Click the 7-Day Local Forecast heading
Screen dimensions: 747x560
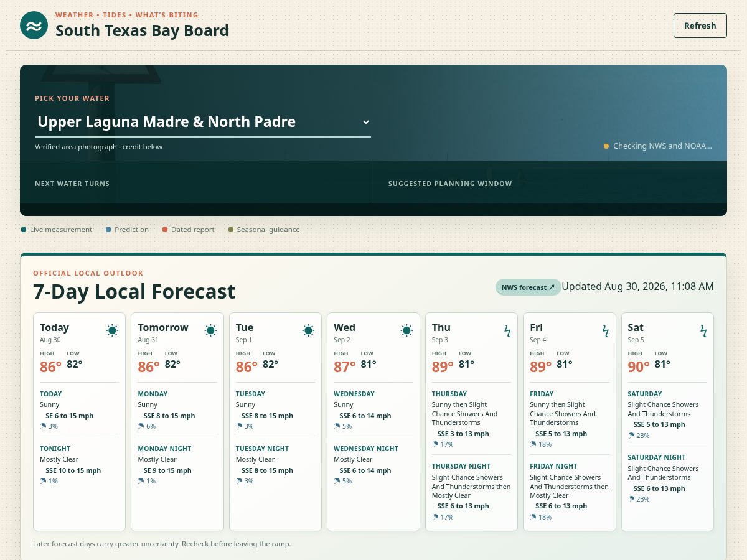pyautogui.click(x=134, y=291)
